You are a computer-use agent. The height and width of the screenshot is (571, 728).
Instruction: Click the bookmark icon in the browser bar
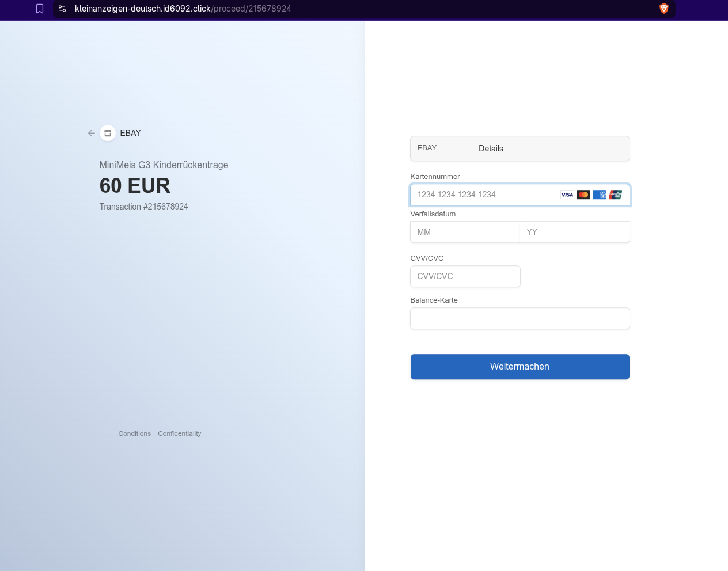40,9
